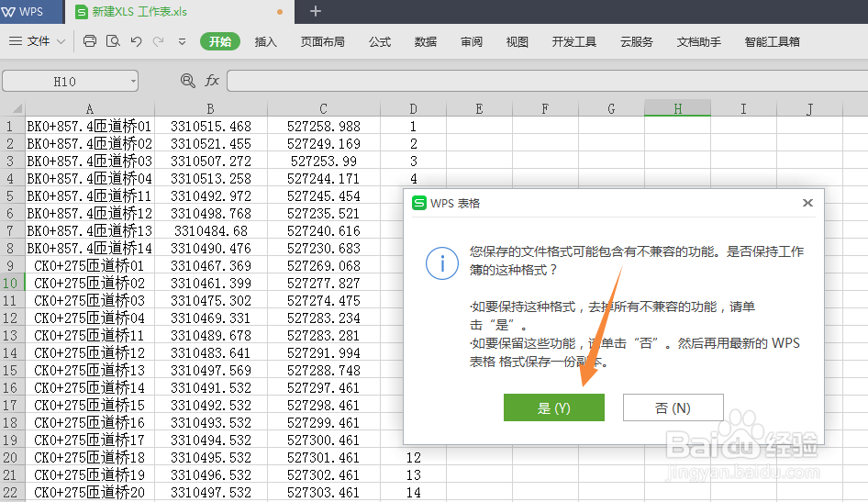Open the 文档助手 ribbon tab
The height and width of the screenshot is (502, 868).
click(x=698, y=42)
